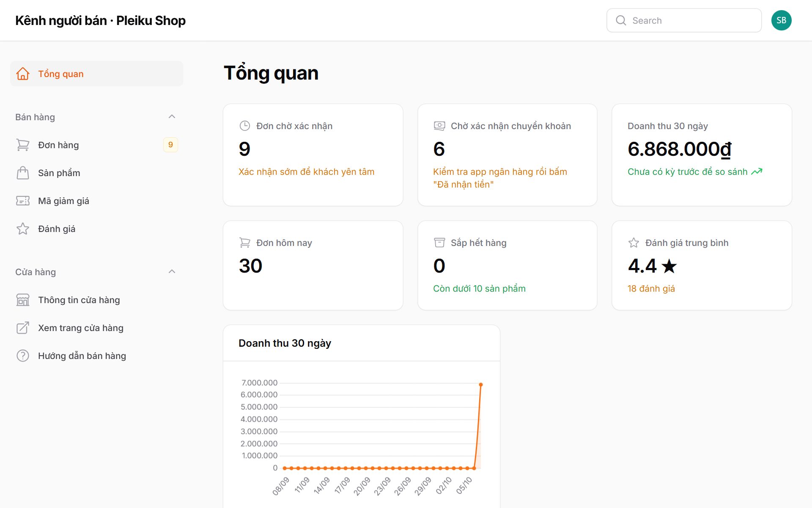Click the orange 9 badge on Đơn hàng
This screenshot has width=812, height=508.
(170, 145)
